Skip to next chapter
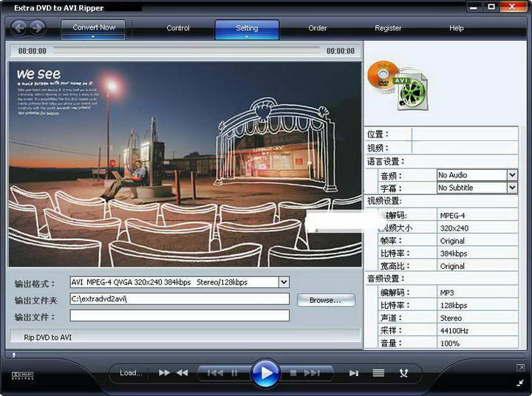532x396 pixels. pyautogui.click(x=312, y=373)
